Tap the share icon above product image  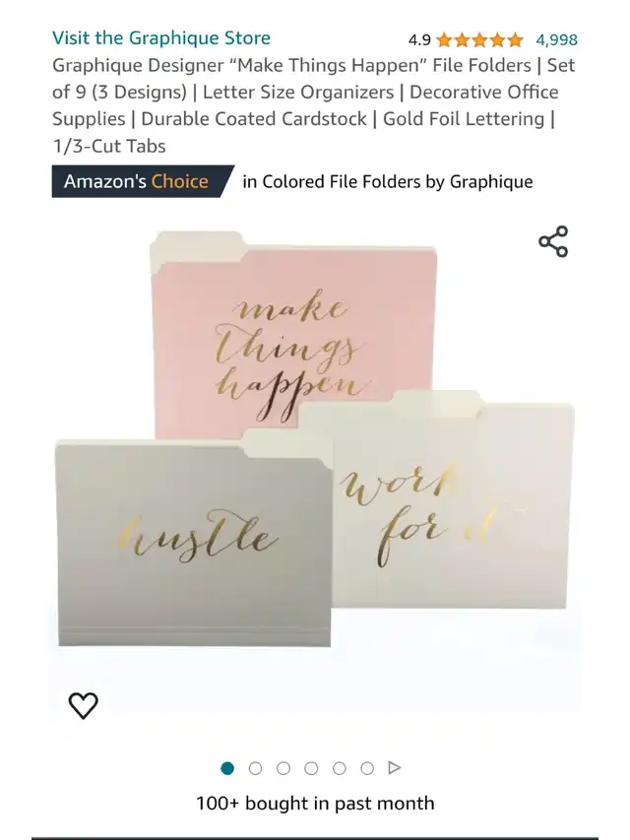coord(553,241)
